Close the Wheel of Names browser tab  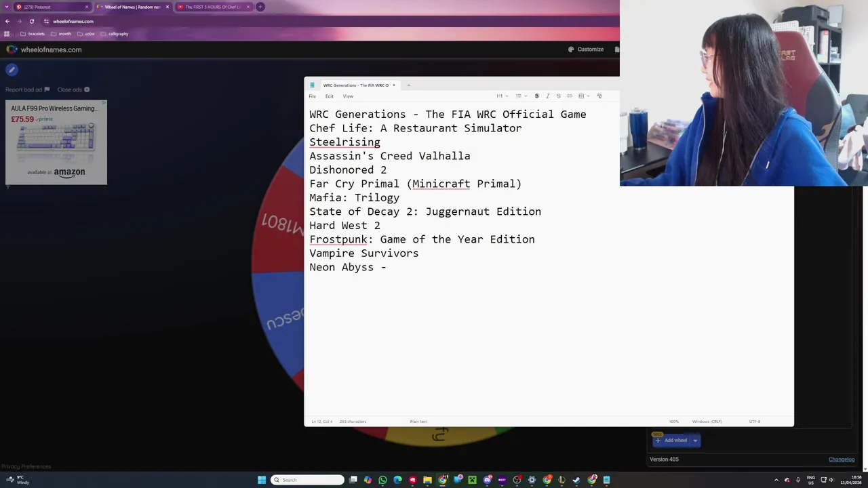point(167,7)
